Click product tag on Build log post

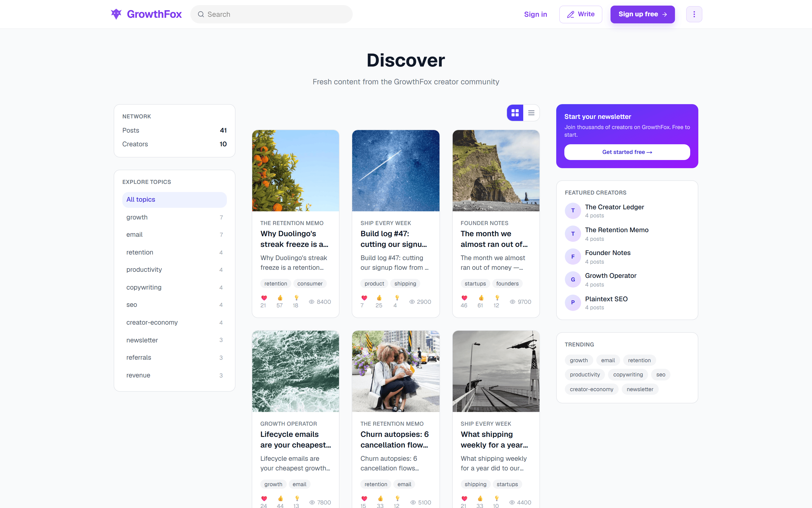click(374, 283)
